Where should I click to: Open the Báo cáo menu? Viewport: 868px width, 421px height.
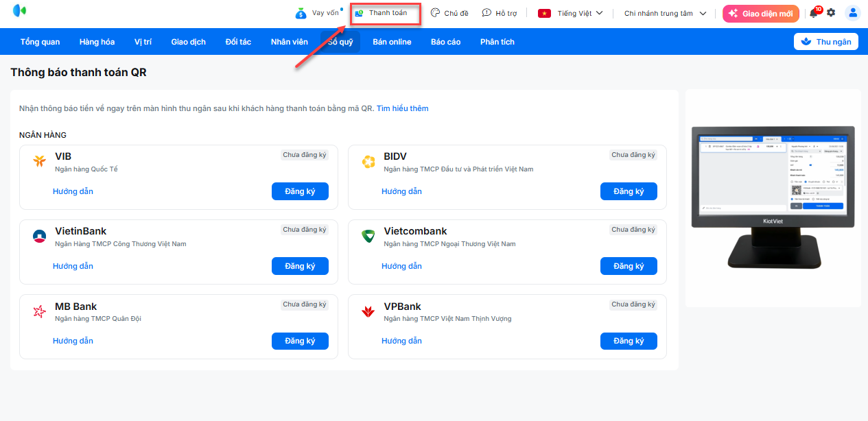(445, 42)
